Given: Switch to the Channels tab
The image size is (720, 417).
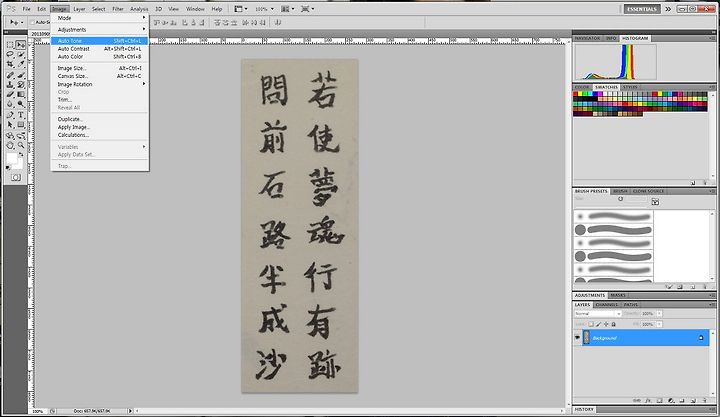Looking at the screenshot, I should coord(607,304).
